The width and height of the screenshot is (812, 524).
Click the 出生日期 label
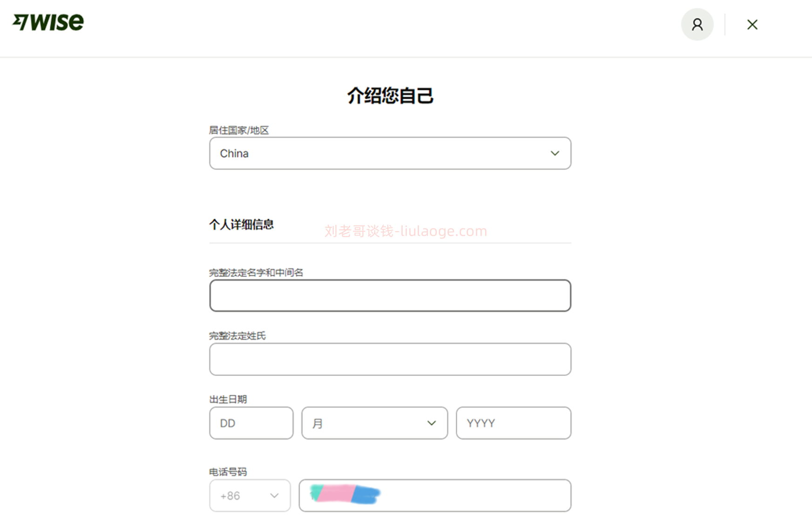click(x=228, y=399)
